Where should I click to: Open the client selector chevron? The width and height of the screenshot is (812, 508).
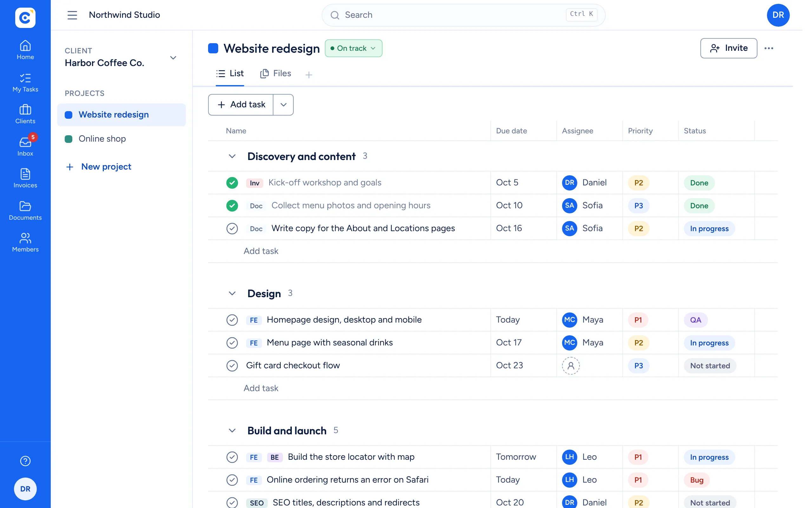coord(173,58)
